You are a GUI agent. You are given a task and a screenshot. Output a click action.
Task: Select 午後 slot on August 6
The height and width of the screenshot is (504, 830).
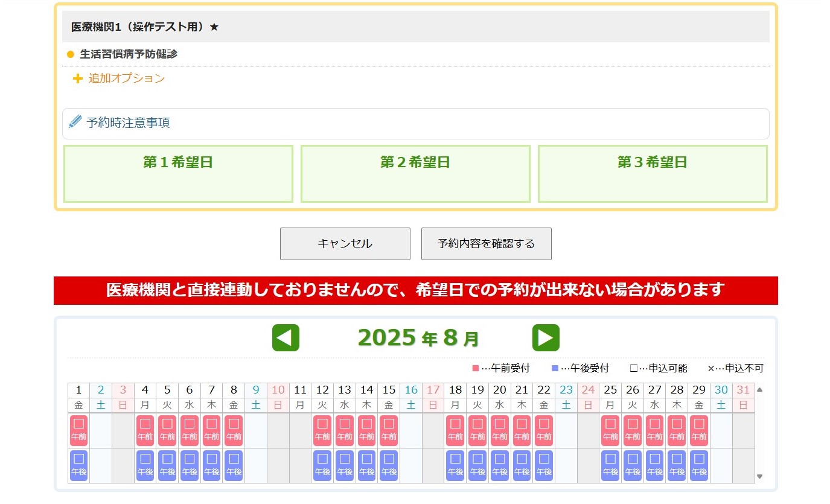click(190, 465)
